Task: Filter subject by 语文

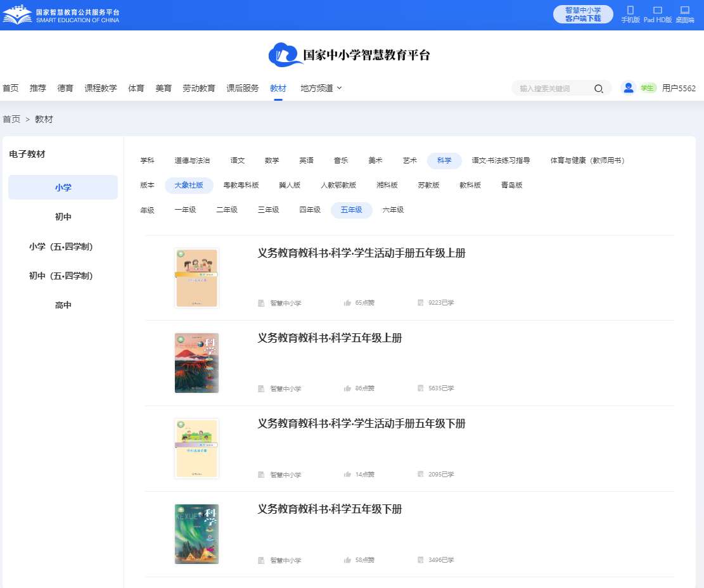Action: point(238,160)
